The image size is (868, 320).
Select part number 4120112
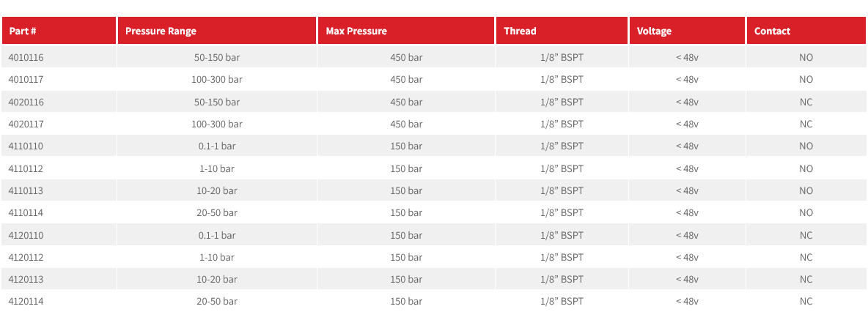[x=26, y=257]
